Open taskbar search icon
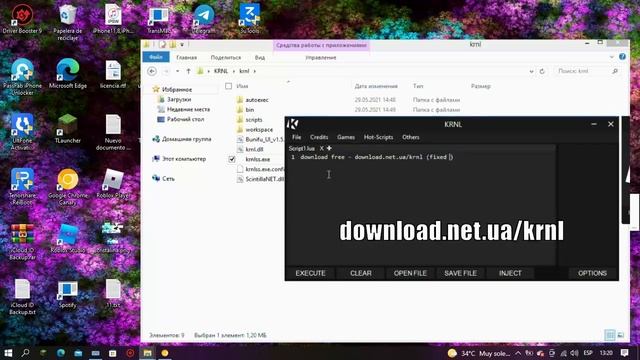This screenshot has height=360, width=640. (25, 353)
